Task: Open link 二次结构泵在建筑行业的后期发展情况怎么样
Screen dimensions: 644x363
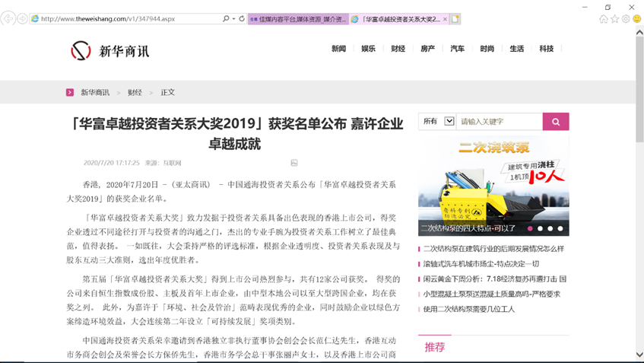Action: click(493, 249)
